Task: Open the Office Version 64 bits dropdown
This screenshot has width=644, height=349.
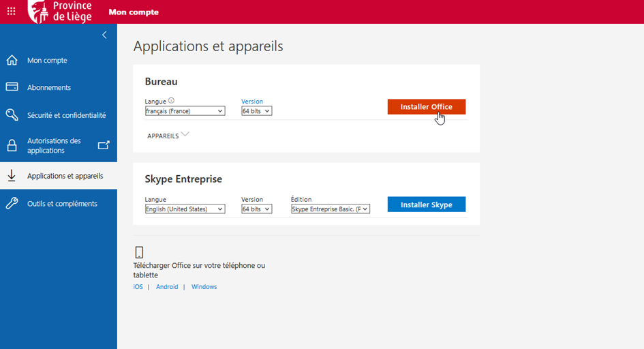Action: (x=256, y=111)
